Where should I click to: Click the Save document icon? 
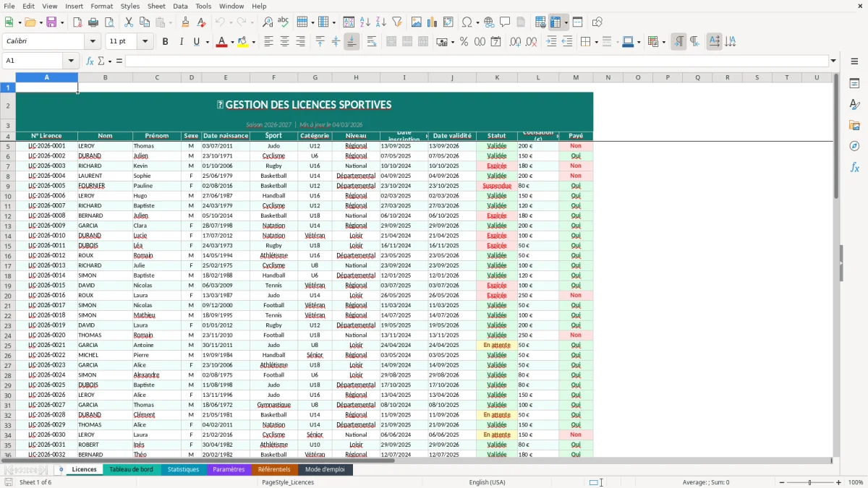[51, 22]
